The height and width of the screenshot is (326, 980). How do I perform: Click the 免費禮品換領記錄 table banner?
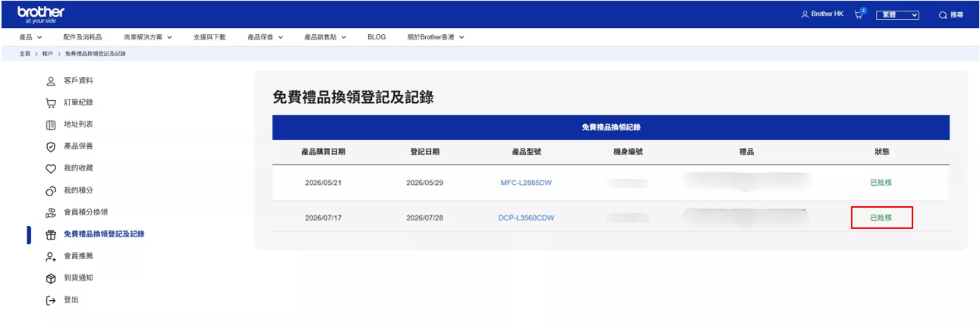611,128
